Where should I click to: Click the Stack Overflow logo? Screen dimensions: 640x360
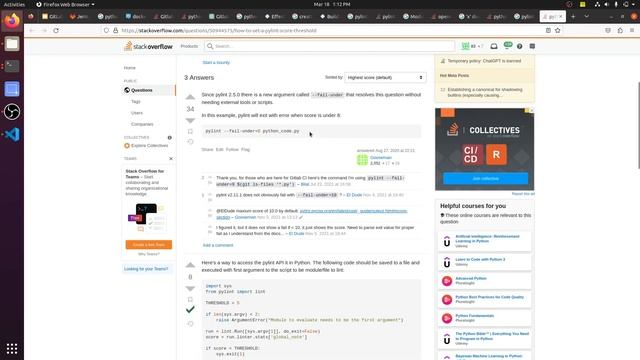148,46
